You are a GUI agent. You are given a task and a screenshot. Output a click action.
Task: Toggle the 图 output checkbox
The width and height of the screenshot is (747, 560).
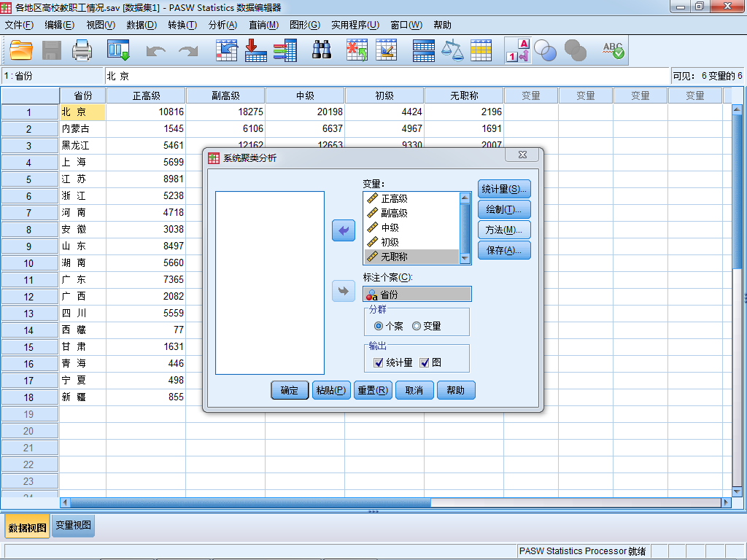tap(424, 363)
